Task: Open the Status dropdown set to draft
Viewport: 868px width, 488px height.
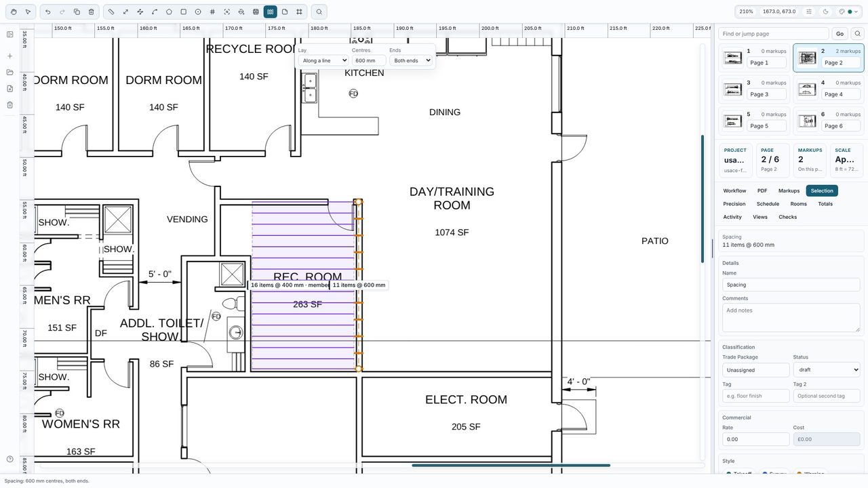Action: click(x=827, y=370)
